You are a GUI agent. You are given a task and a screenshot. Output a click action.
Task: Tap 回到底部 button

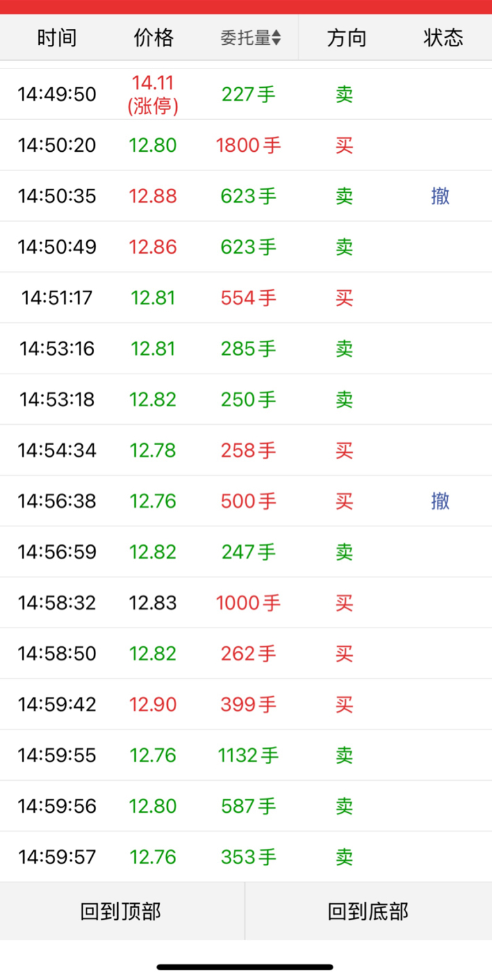click(368, 911)
